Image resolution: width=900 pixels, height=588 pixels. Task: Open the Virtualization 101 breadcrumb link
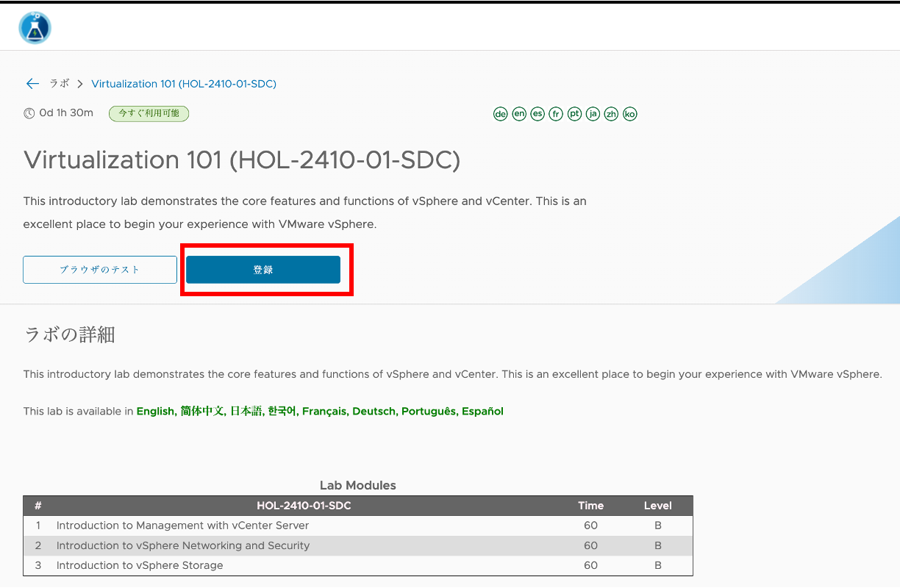pos(184,84)
